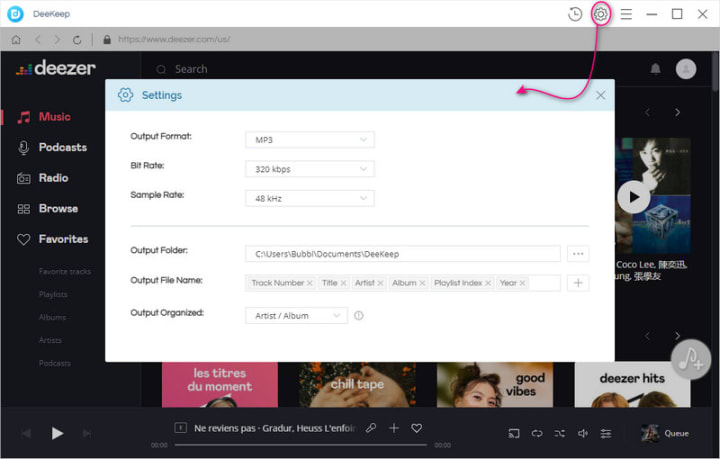Open the equalizer audio settings icon
The height and width of the screenshot is (459, 720).
[606, 433]
